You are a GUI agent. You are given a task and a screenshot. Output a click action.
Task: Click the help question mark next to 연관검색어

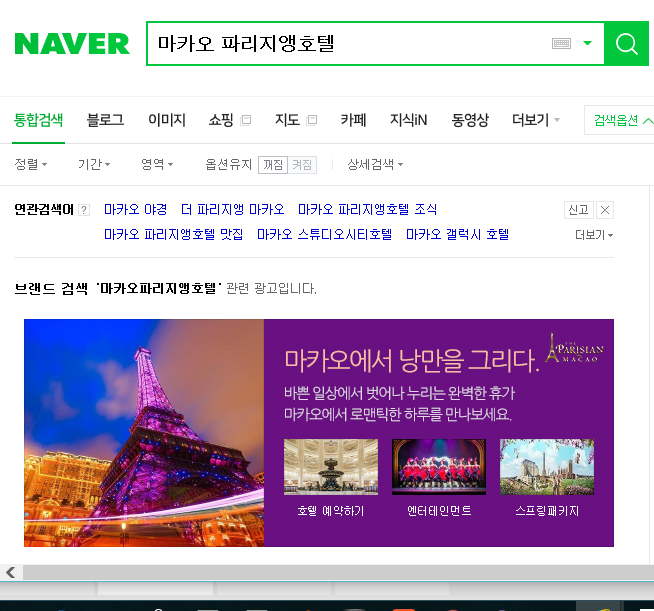pos(84,210)
